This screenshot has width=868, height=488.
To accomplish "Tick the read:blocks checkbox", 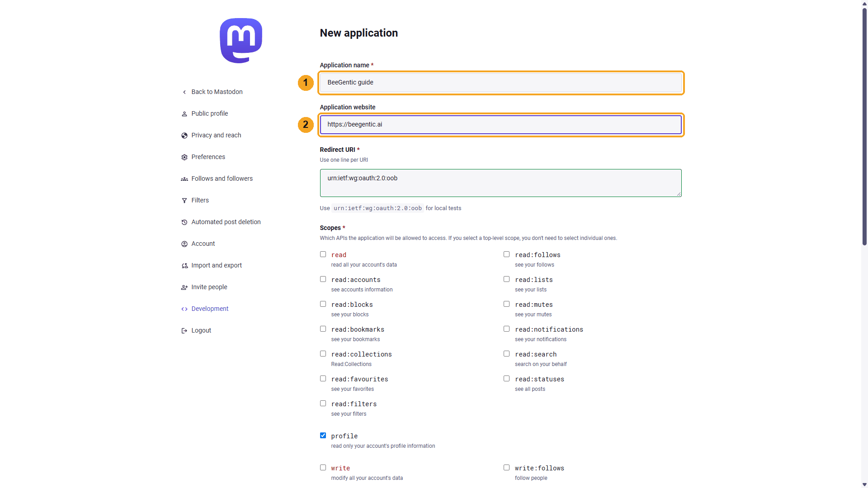I will coord(323,304).
